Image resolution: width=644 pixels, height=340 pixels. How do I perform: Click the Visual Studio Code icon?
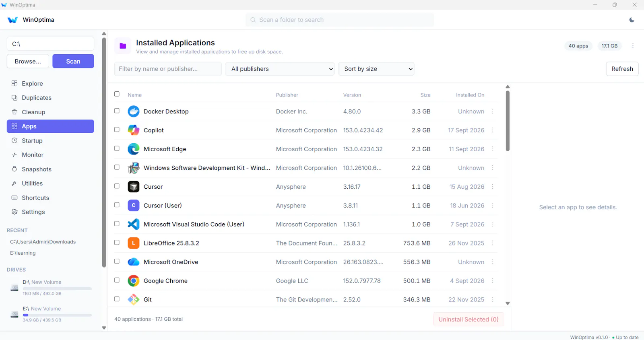(134, 225)
